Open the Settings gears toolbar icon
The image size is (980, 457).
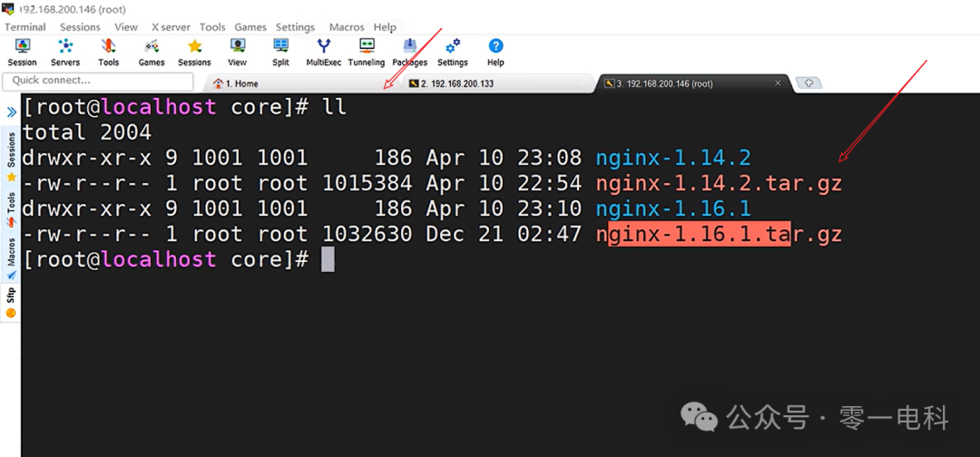click(x=453, y=53)
